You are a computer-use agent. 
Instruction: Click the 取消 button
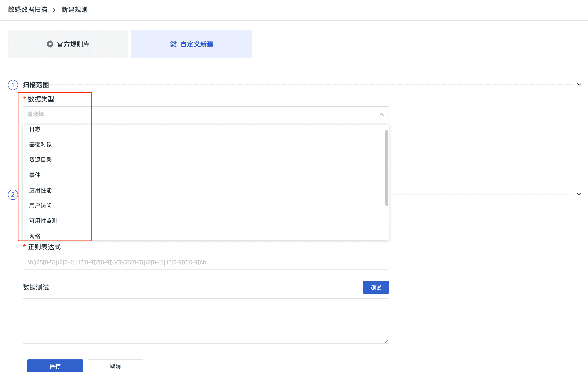point(115,366)
